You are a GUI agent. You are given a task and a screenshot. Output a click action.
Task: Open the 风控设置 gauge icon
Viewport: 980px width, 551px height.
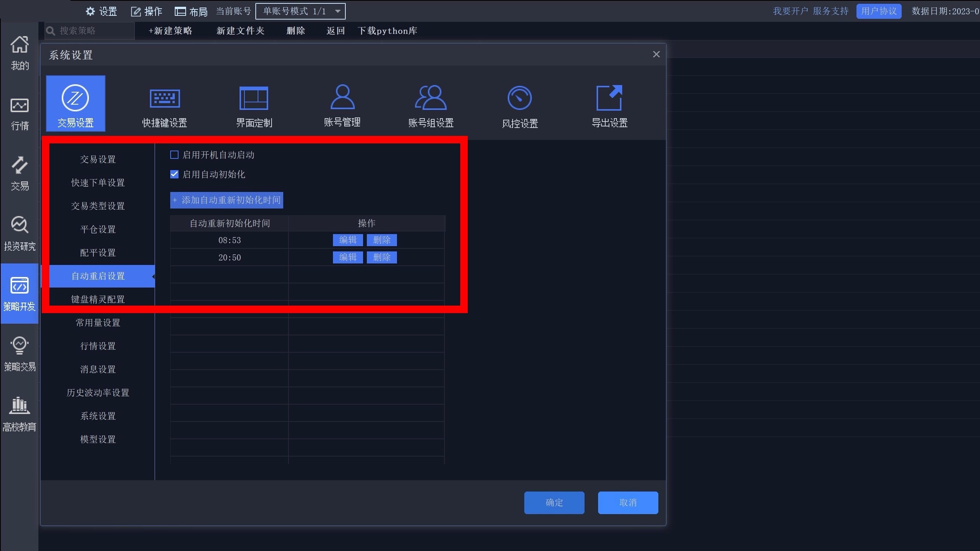click(519, 99)
